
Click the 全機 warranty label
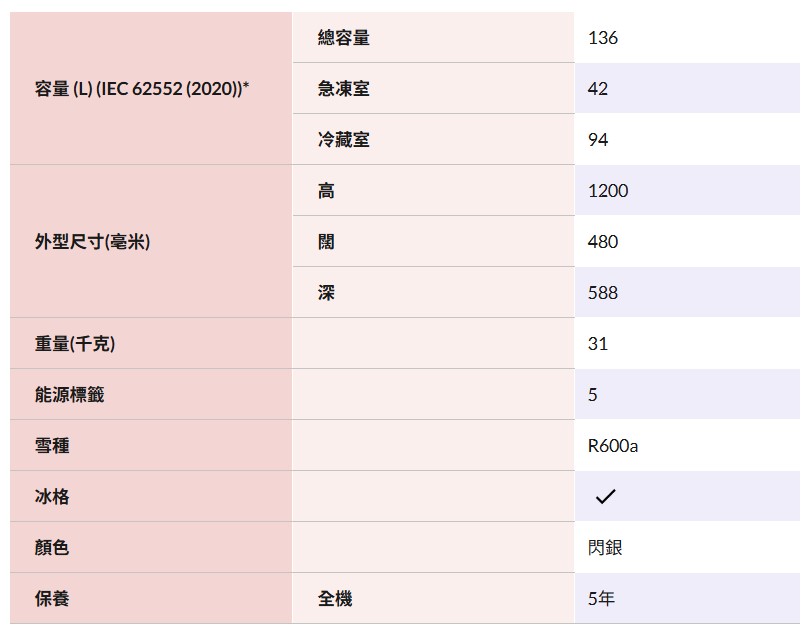click(x=335, y=598)
